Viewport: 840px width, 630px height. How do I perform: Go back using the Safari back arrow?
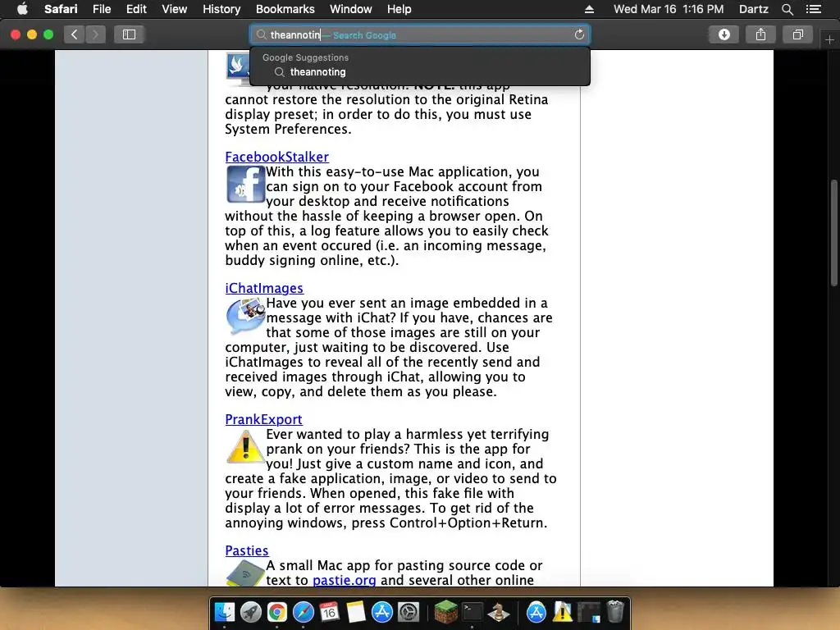point(75,34)
